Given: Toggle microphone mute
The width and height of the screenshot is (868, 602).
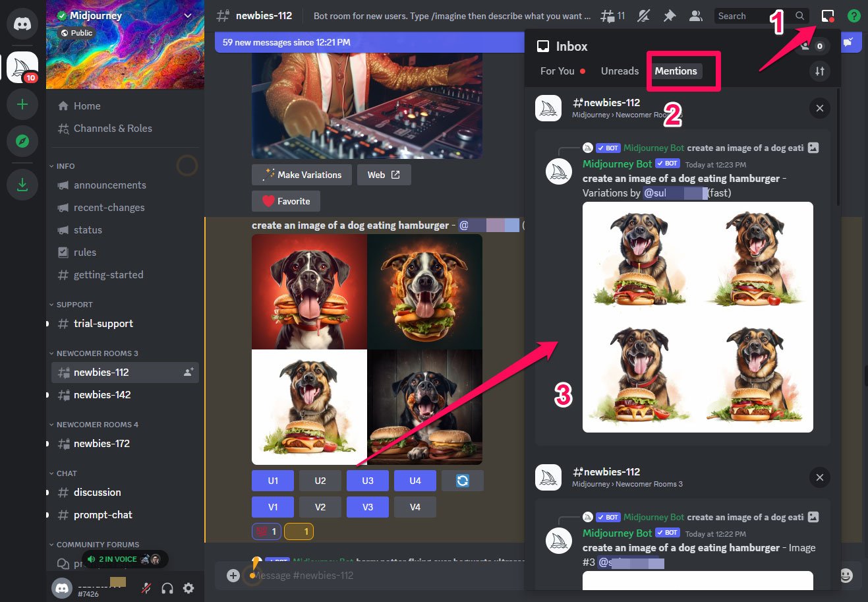Looking at the screenshot, I should coord(146,588).
